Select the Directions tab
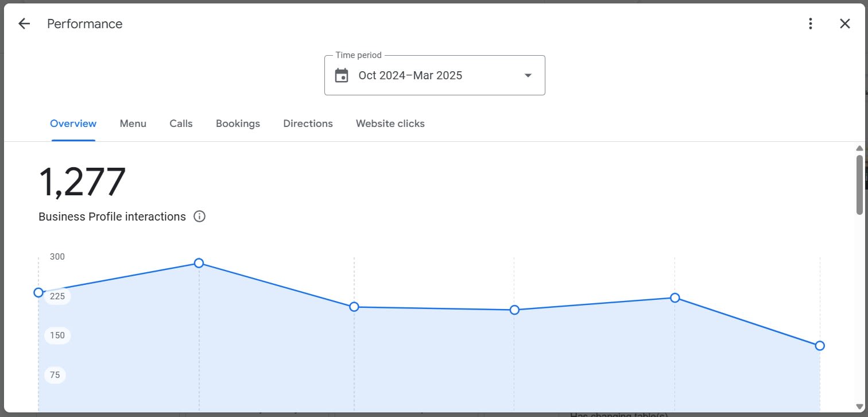 308,123
